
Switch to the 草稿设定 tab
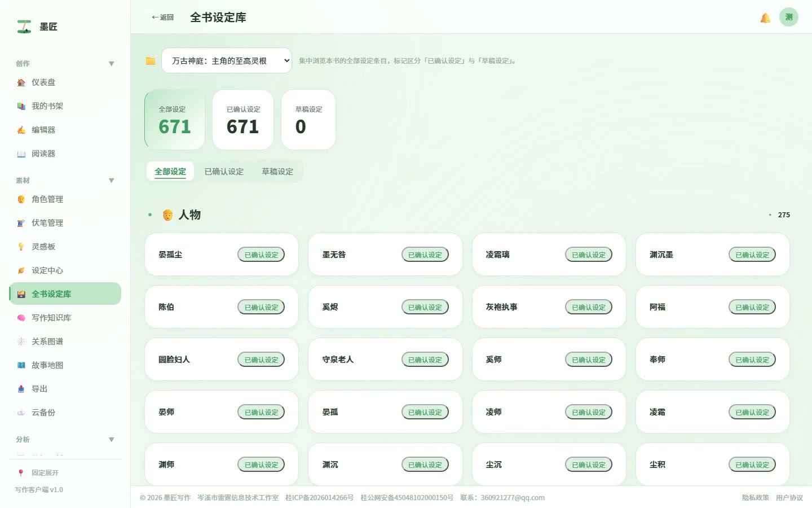click(277, 172)
